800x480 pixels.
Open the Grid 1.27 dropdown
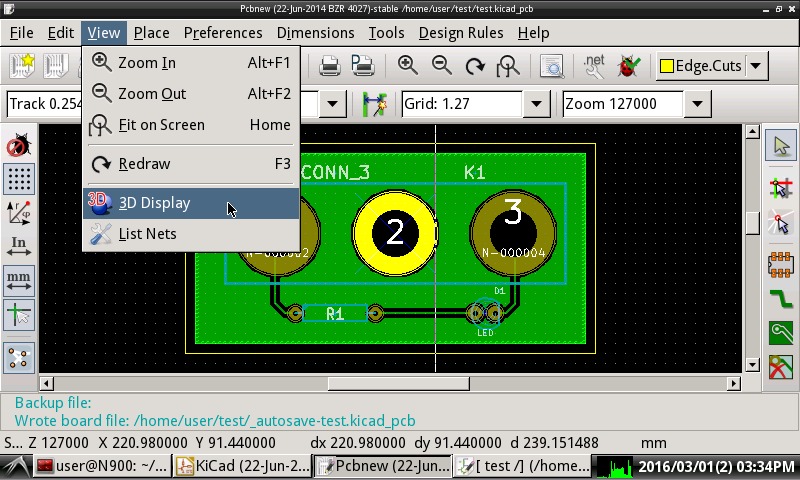pos(536,104)
